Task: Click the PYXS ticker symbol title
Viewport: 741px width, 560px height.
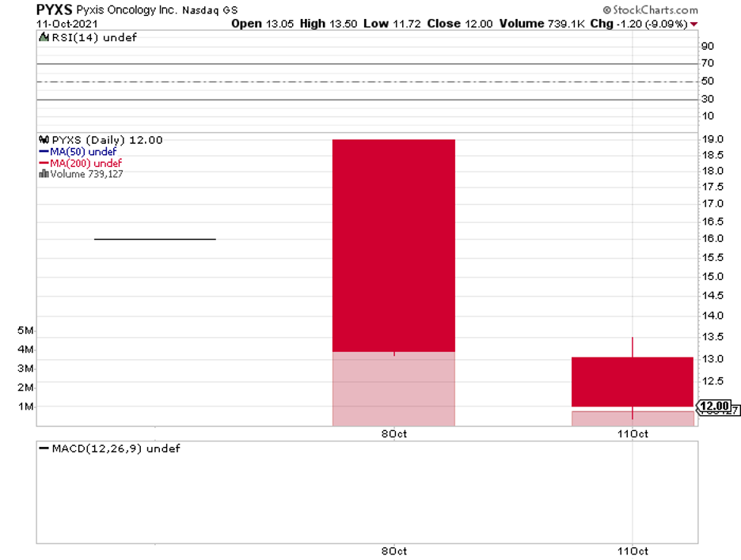Action: click(x=54, y=9)
